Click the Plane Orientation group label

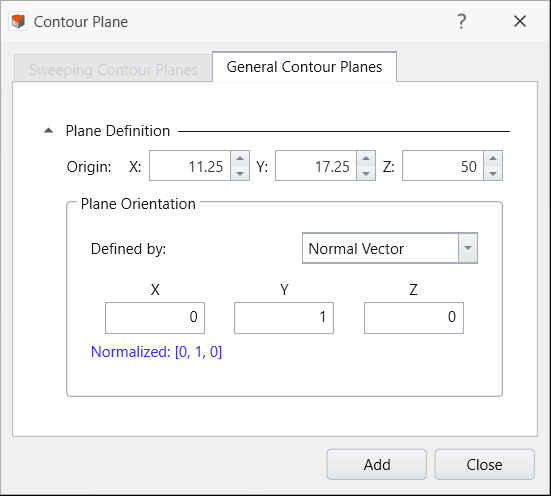pos(138,204)
